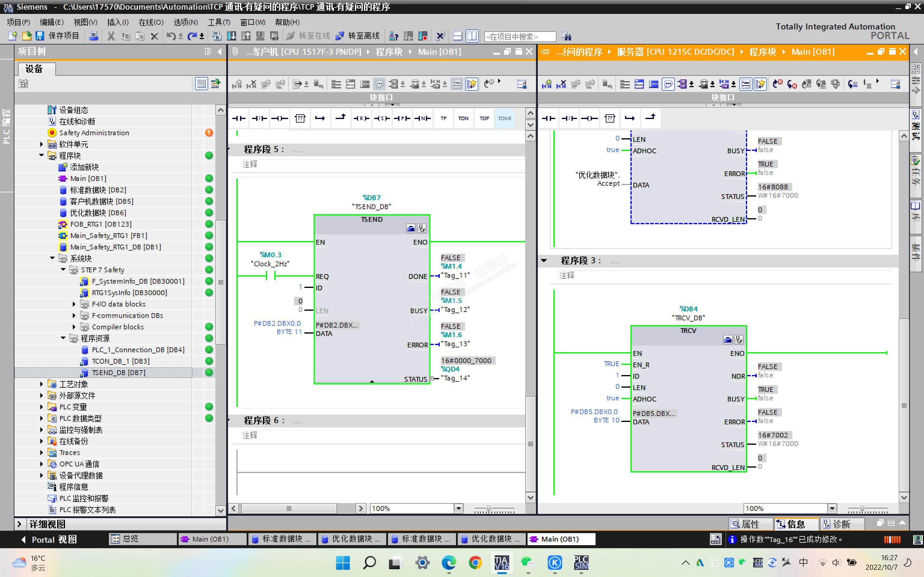The height and width of the screenshot is (577, 924).
Task: Insert the negative edge contact
Action: pos(423,118)
